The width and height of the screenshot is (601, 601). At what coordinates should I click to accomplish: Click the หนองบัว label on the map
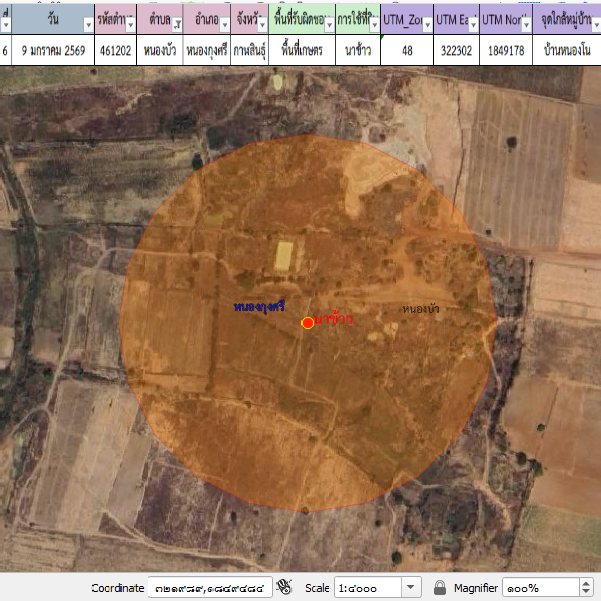coord(420,310)
